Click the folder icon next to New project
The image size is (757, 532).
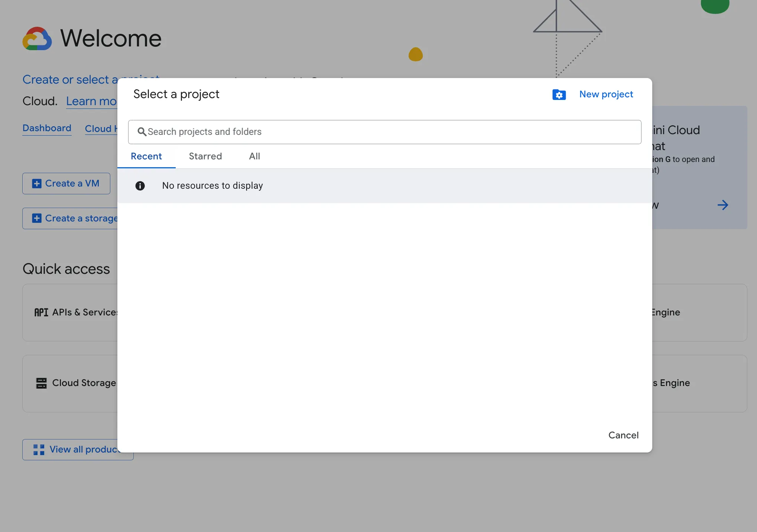[x=559, y=95]
